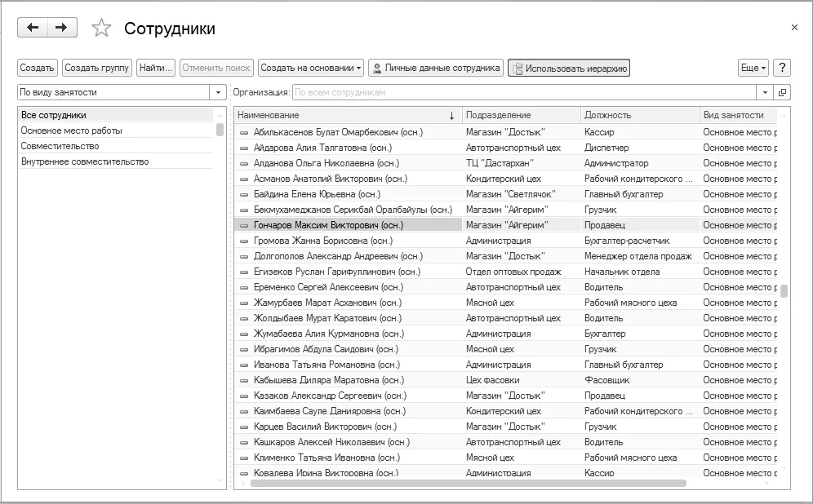
Task: Click the Организация input field
Action: 524,92
